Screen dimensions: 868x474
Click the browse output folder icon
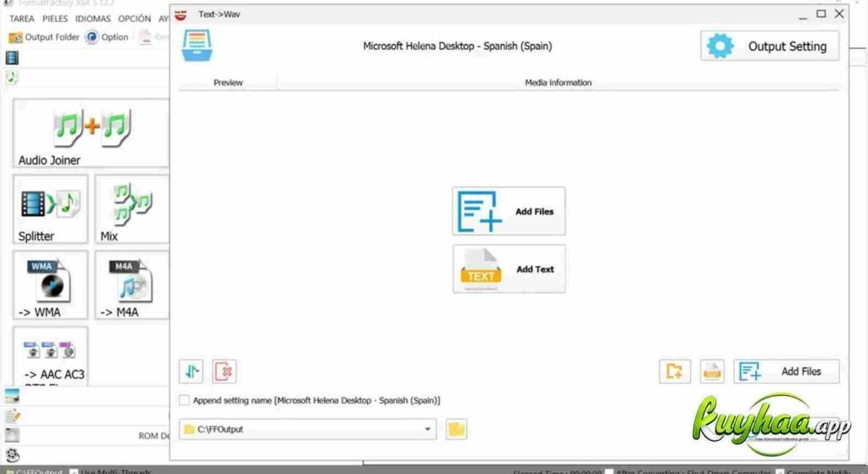point(456,429)
